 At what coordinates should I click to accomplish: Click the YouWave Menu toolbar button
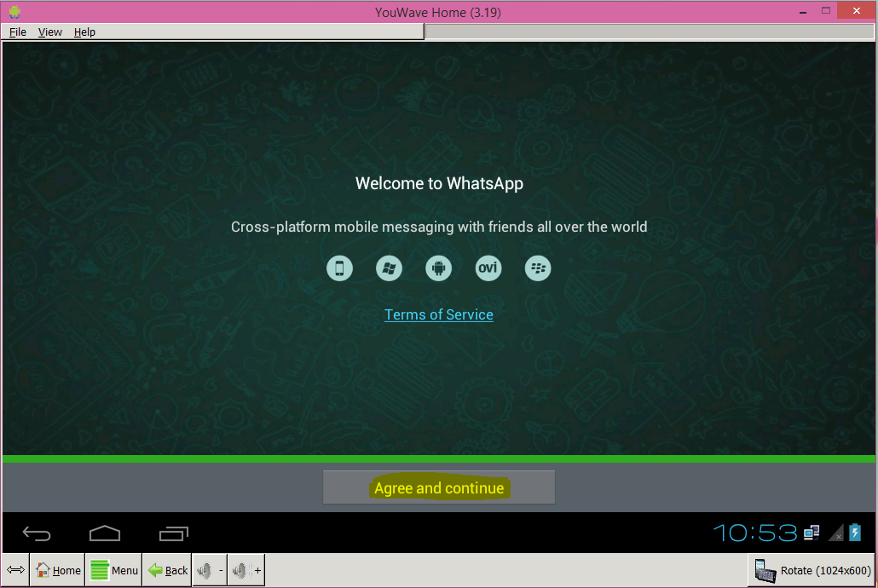113,570
